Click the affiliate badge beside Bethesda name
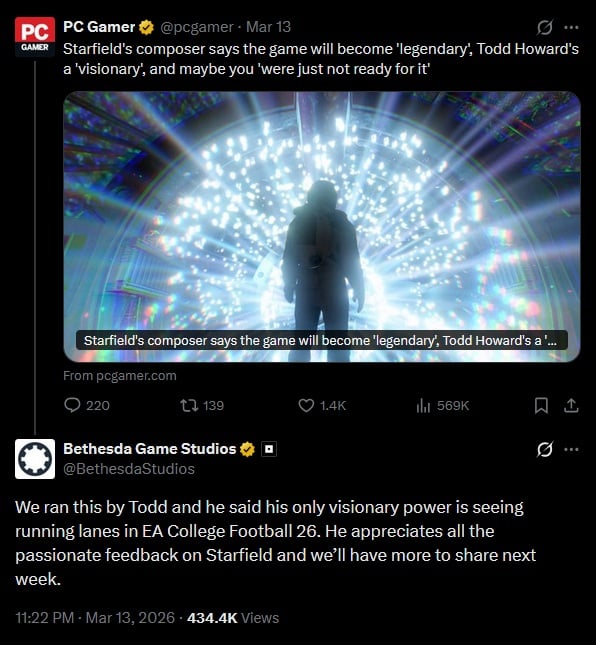Image resolution: width=596 pixels, height=645 pixels. coord(269,449)
